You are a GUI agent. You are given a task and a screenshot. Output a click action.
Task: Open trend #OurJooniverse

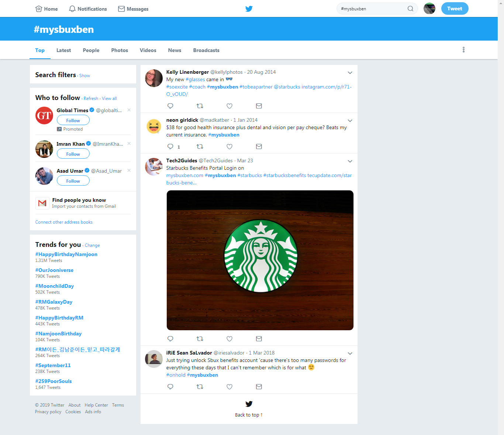click(54, 270)
